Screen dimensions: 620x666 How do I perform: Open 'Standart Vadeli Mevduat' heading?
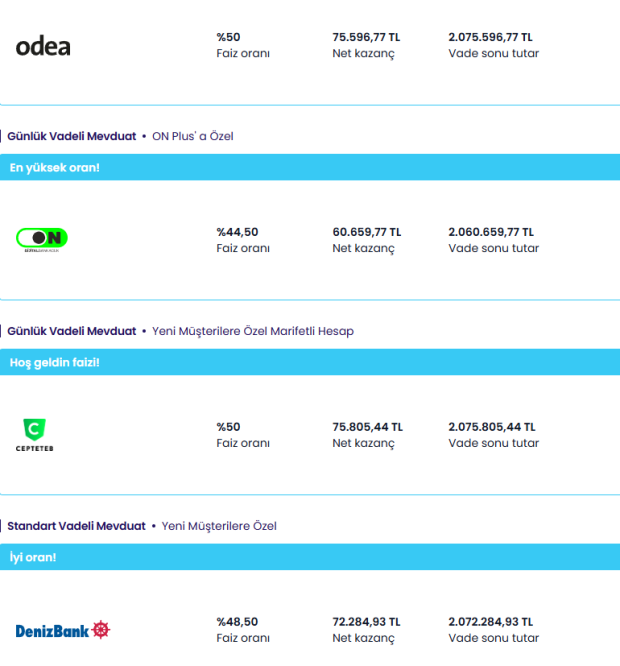coord(77,526)
